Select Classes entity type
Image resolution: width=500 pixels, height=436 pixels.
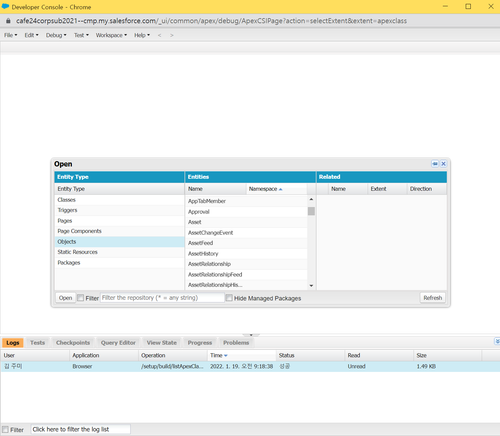[x=120, y=200]
